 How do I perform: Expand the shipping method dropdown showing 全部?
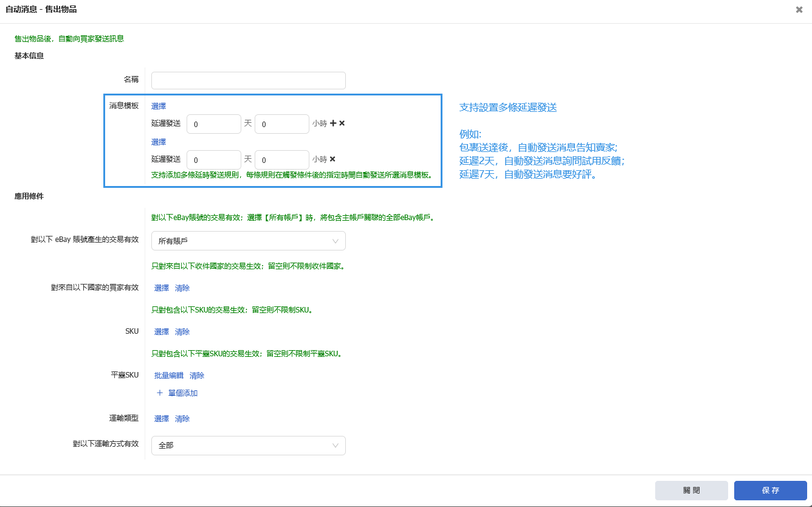pos(248,446)
